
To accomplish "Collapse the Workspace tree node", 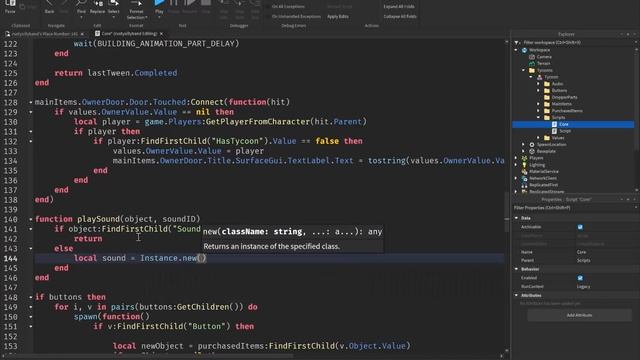I will pos(516,50).
